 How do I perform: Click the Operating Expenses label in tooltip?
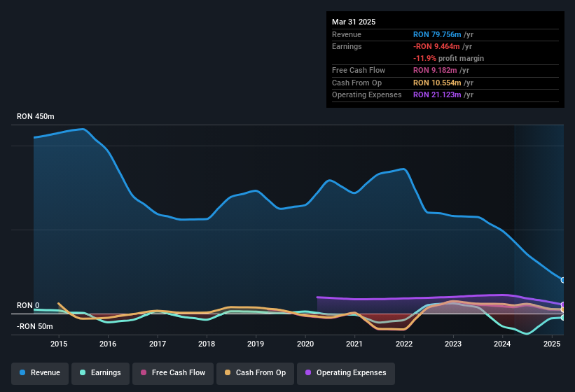point(367,94)
